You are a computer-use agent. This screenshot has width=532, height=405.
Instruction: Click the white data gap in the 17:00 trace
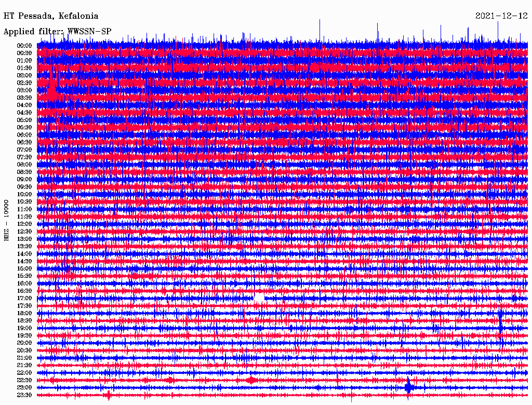(x=259, y=298)
